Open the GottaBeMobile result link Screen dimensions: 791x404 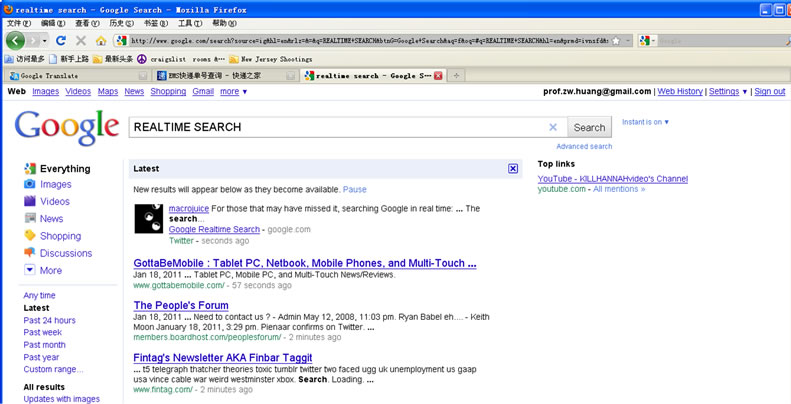304,263
